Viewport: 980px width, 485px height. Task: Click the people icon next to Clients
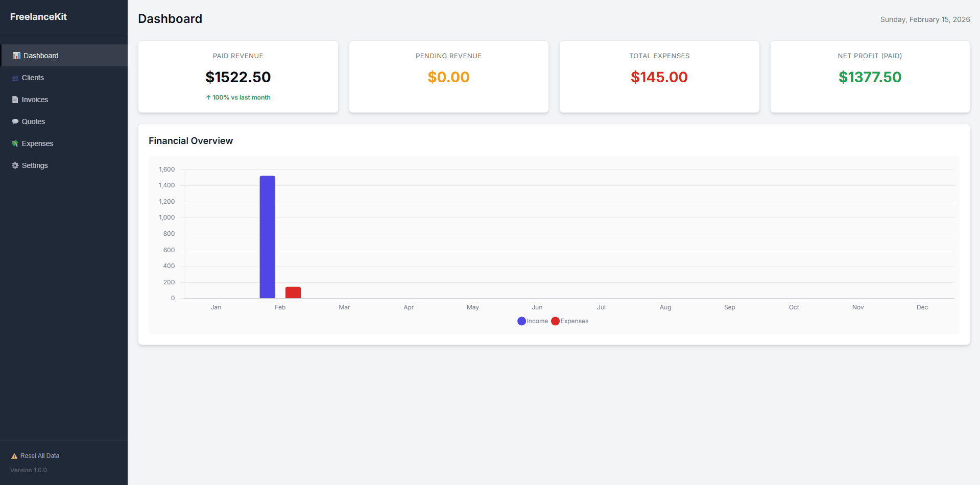click(15, 77)
